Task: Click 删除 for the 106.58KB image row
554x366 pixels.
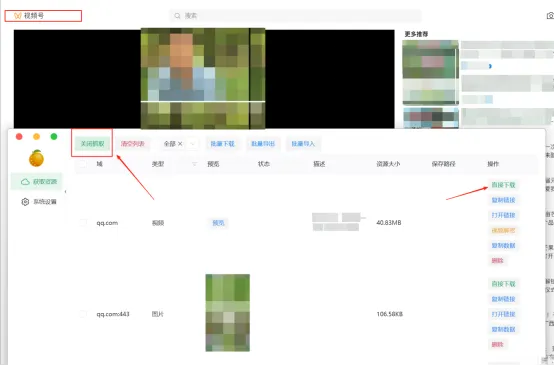Action: coord(497,344)
